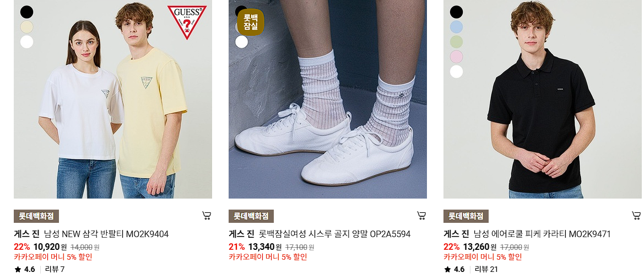The image size is (644, 278).
Task: Select light blue color for polo shirt
Action: point(456,27)
